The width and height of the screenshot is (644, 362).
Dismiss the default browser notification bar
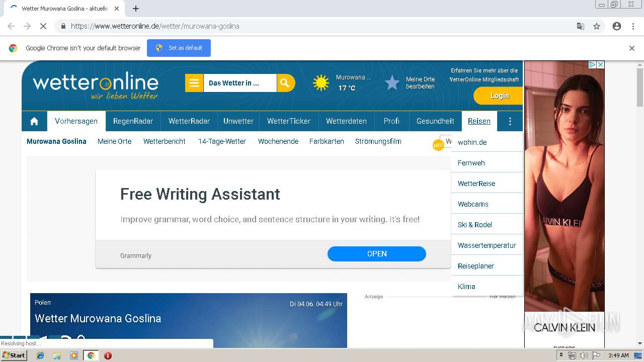(x=632, y=48)
